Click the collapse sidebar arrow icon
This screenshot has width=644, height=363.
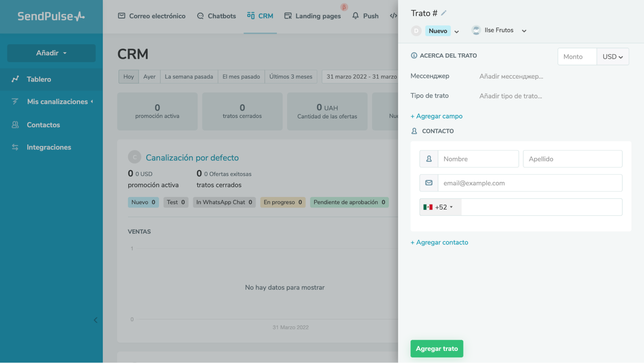pos(95,320)
